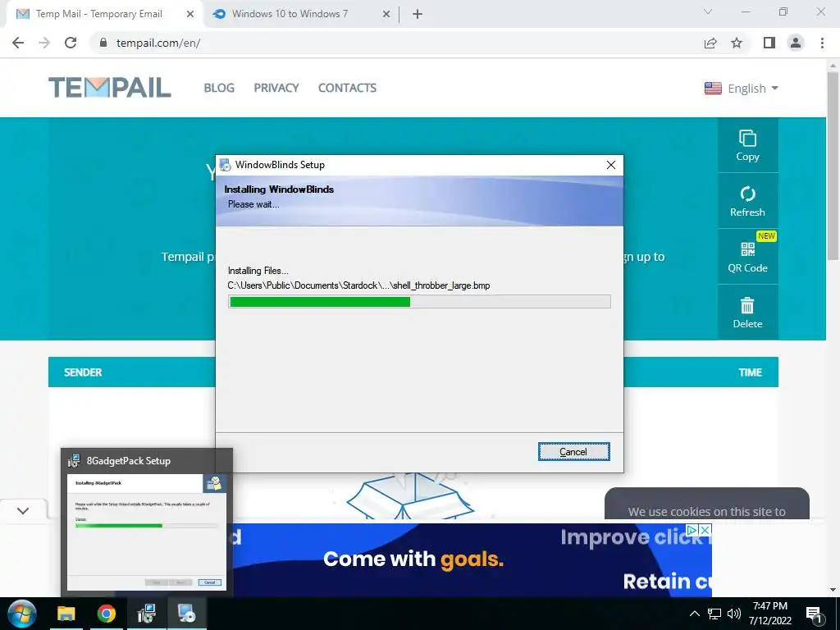This screenshot has height=630, width=840.
Task: Collapse the chevron at bottom left
Action: pos(22,510)
